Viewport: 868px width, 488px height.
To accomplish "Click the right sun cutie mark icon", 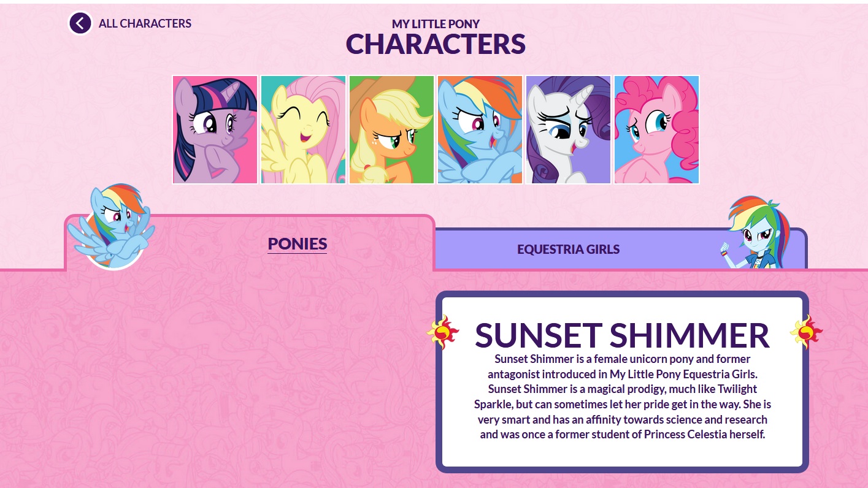I will tap(806, 332).
